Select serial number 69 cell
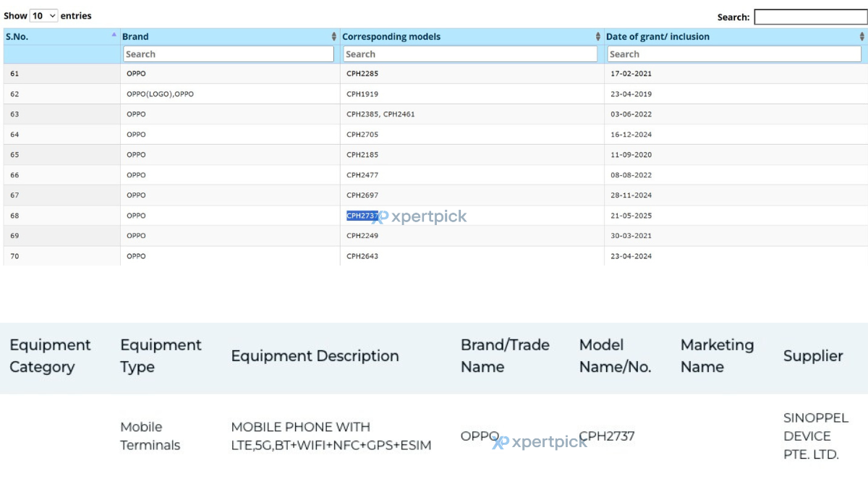Viewport: 868px width, 492px height. tap(62, 236)
